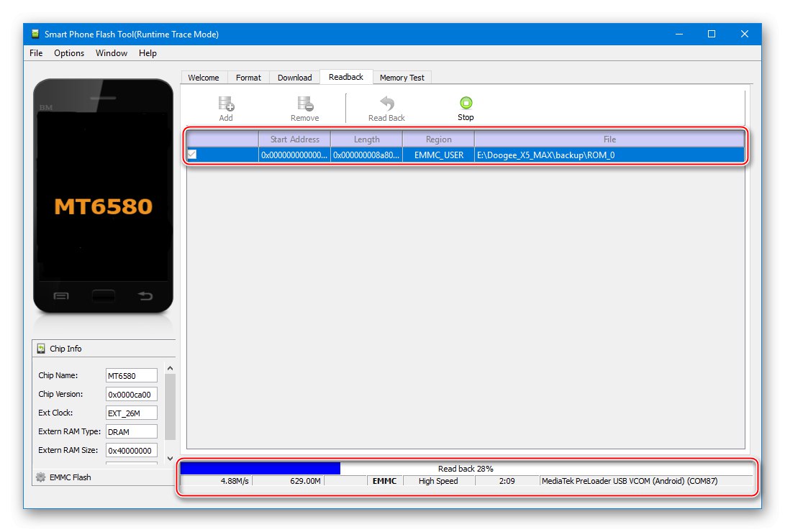
Task: Select the length cell 0x000000008a80...
Action: coord(366,155)
